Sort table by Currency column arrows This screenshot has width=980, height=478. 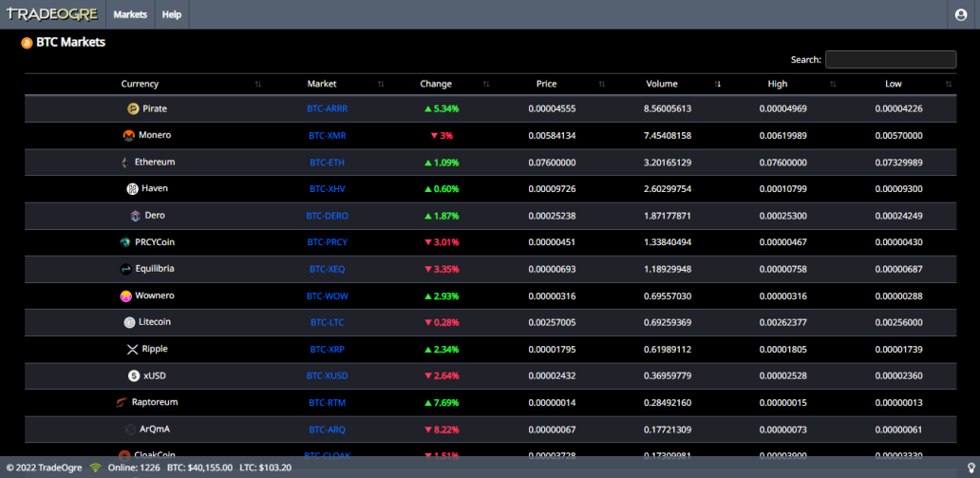click(258, 84)
